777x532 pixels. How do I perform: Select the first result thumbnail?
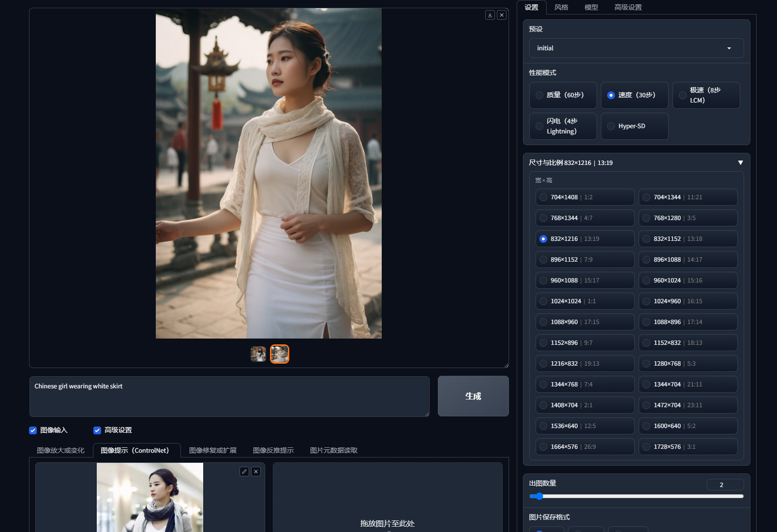click(258, 354)
